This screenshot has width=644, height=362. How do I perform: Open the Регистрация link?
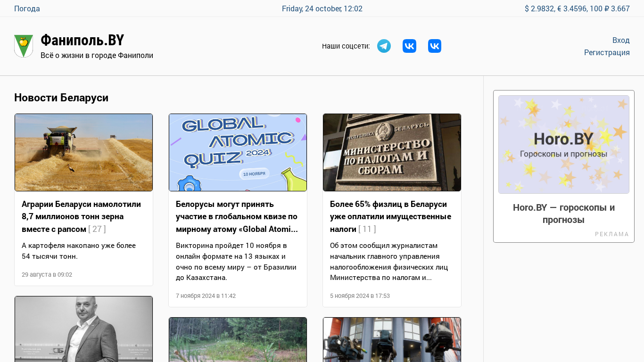click(x=607, y=52)
